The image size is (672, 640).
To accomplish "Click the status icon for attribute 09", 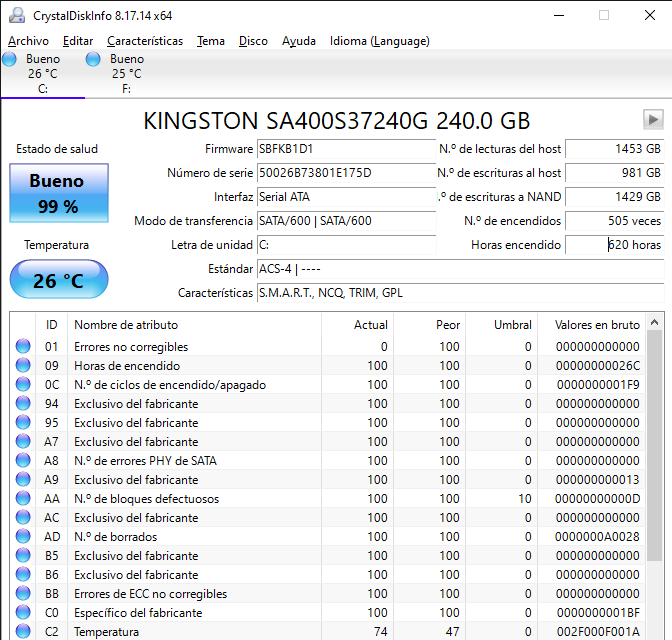I will point(23,365).
